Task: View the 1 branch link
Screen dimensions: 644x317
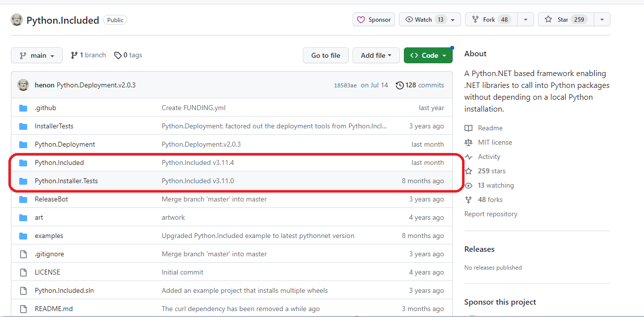Action: pyautogui.click(x=88, y=55)
